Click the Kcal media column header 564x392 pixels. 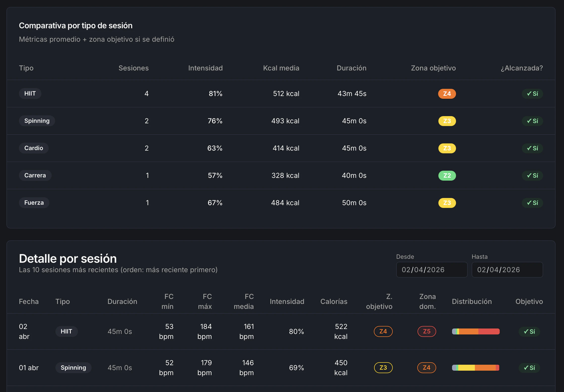click(x=281, y=68)
